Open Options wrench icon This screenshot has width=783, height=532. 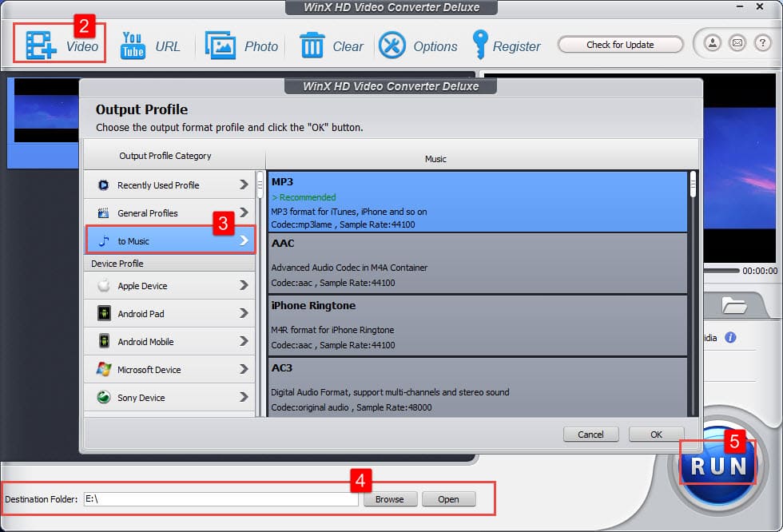(392, 46)
